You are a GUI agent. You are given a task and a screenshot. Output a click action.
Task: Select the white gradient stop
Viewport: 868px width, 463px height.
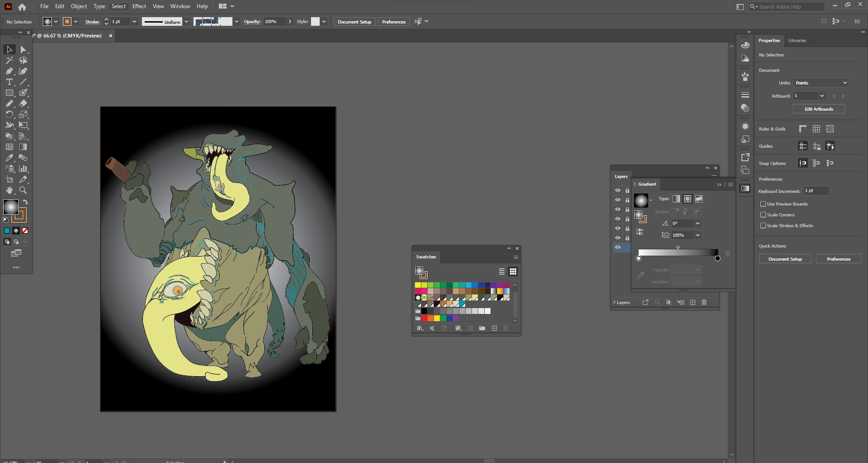pos(639,258)
